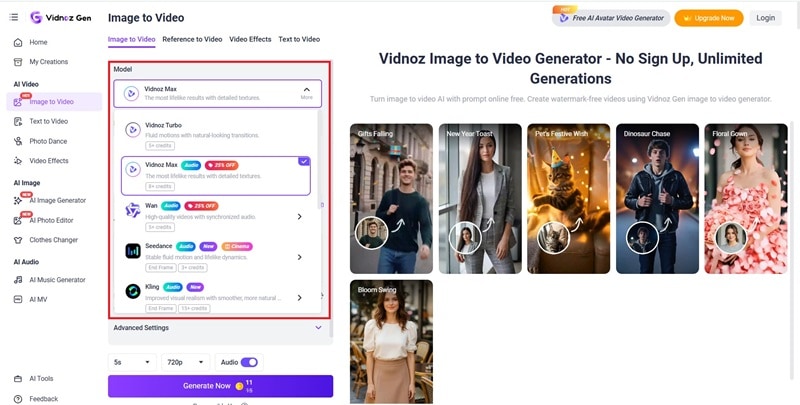Screen dimensions: 800x405
Task: Switch to the Image to Video tab
Action: tap(132, 39)
